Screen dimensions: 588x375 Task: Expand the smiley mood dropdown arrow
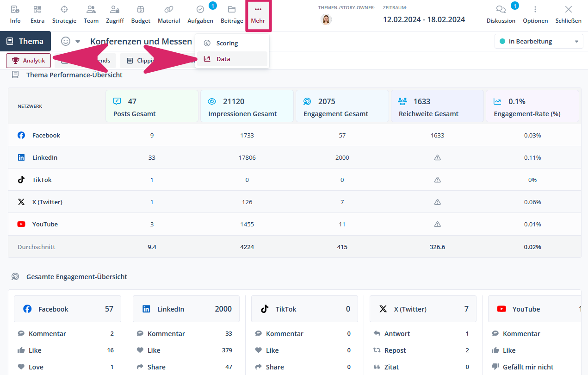[x=78, y=42]
